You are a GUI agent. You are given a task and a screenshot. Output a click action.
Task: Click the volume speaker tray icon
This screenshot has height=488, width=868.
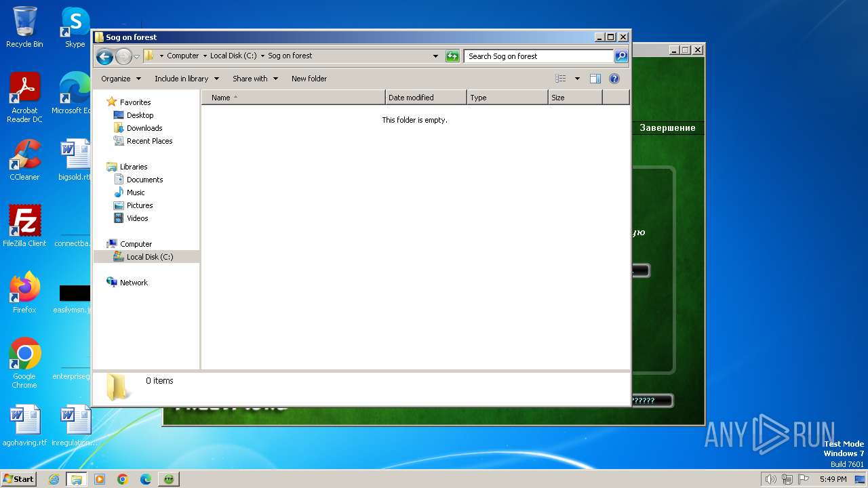coord(770,479)
